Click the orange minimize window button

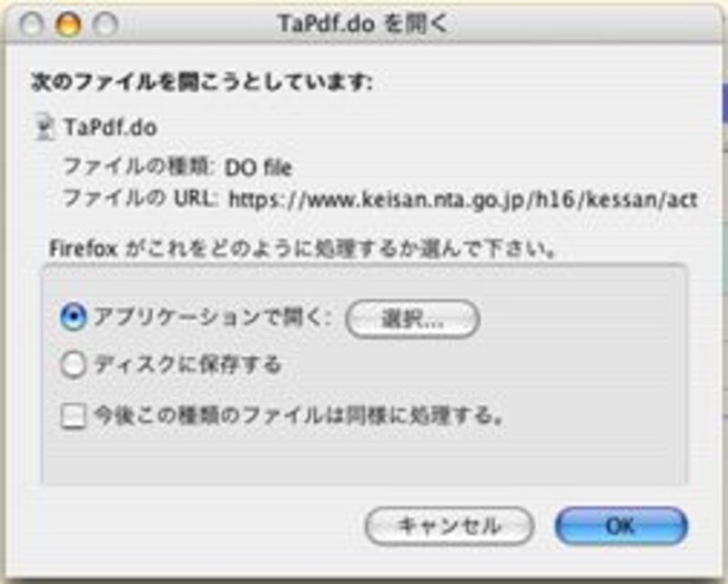point(68,24)
